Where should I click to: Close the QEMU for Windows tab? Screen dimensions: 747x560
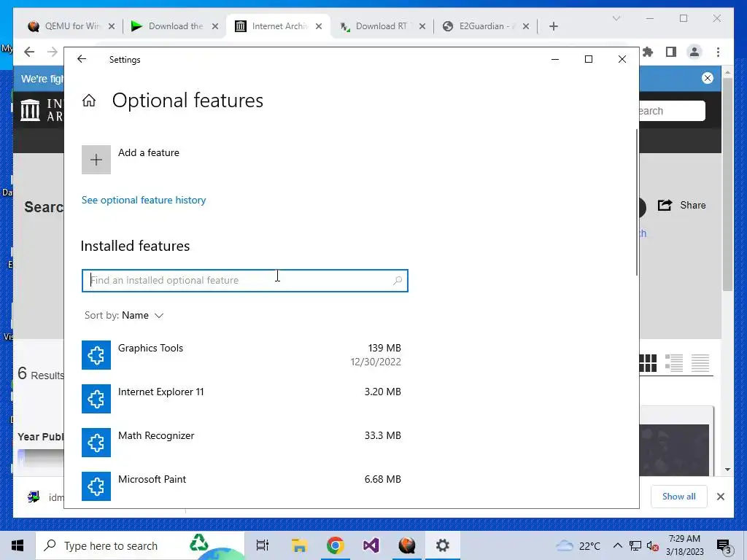click(112, 26)
